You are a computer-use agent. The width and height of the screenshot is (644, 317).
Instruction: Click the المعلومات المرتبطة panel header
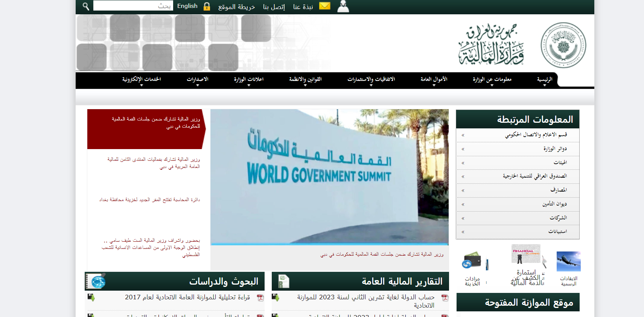point(518,119)
